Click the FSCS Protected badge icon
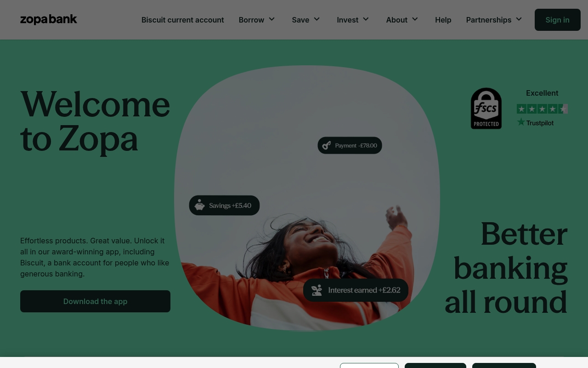The width and height of the screenshot is (588, 368). click(486, 109)
